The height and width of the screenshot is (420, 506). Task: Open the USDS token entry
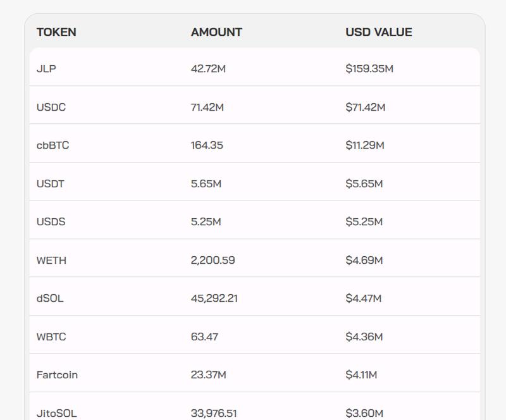[51, 221]
